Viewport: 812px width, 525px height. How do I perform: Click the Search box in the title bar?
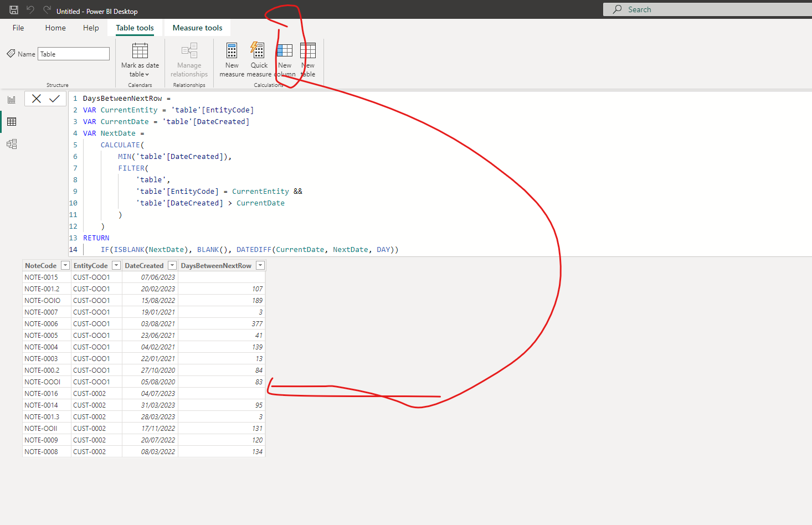click(707, 9)
